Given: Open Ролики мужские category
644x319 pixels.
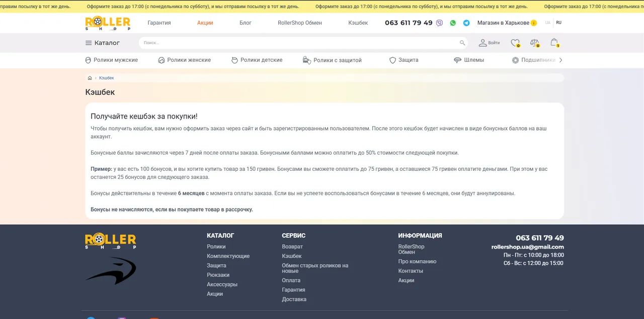Looking at the screenshot, I should (111, 60).
